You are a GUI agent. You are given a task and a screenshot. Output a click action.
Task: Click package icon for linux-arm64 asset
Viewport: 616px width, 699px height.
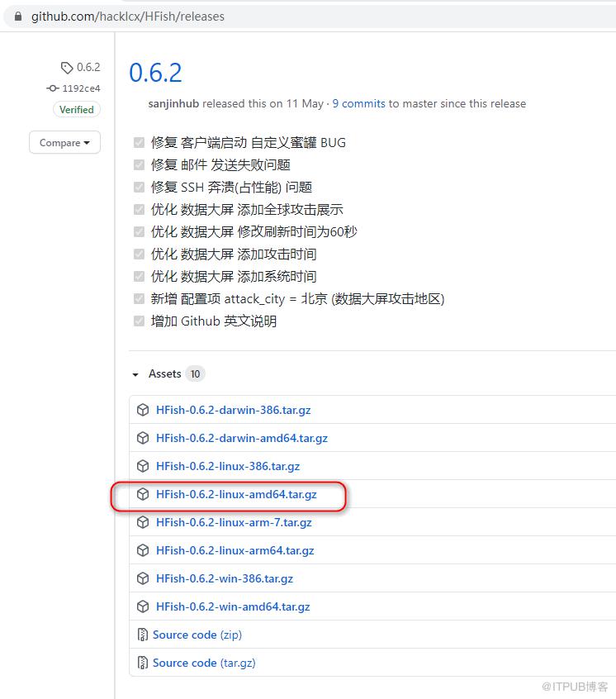tap(143, 550)
